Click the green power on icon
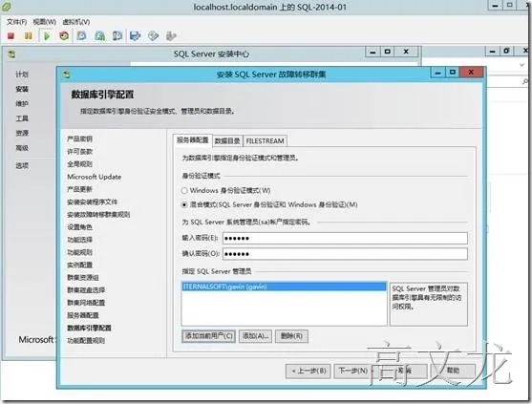532x404 pixels. point(47,35)
